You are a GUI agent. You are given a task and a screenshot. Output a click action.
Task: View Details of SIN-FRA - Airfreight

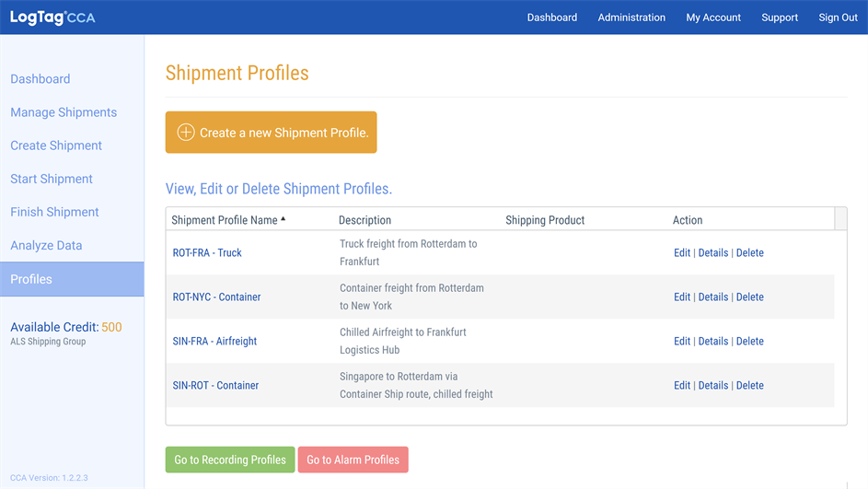click(713, 341)
